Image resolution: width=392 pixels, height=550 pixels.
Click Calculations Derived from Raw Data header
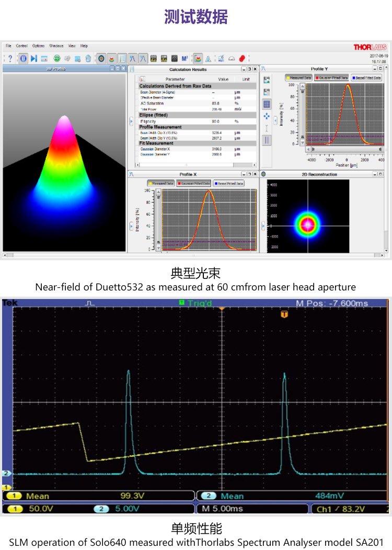[x=196, y=86]
